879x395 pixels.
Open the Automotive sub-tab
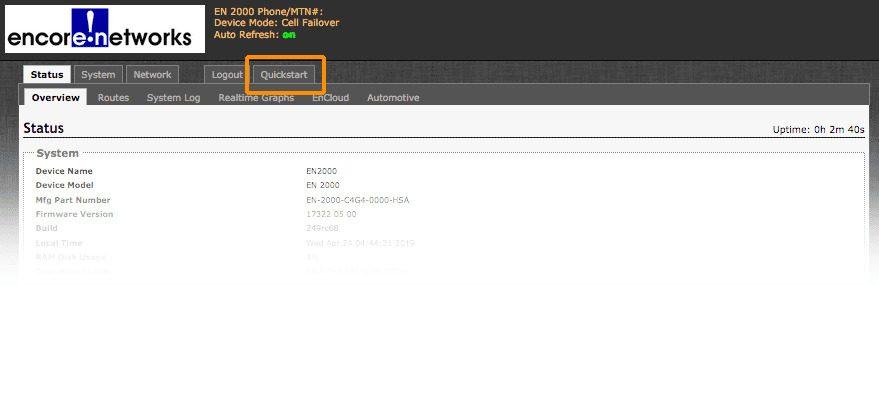393,97
